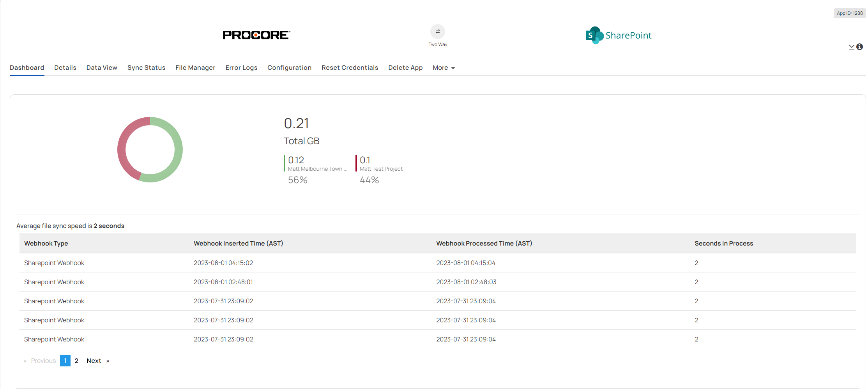Switch to the Dashboard tab
The height and width of the screenshot is (389, 868).
pos(27,68)
